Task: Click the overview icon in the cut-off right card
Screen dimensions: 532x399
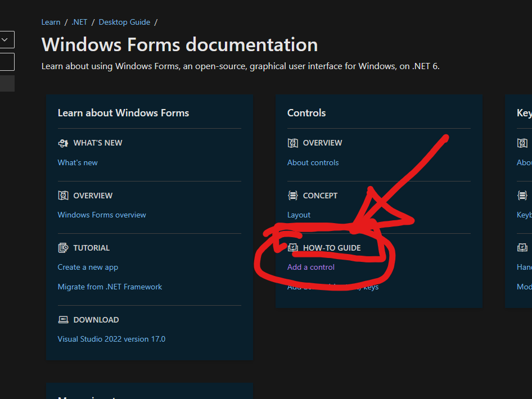Action: (x=522, y=143)
